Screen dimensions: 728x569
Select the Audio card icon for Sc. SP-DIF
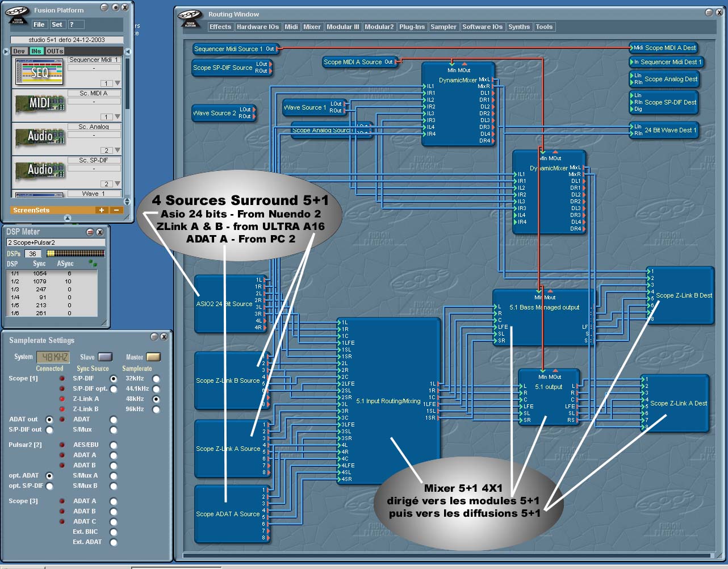point(39,169)
